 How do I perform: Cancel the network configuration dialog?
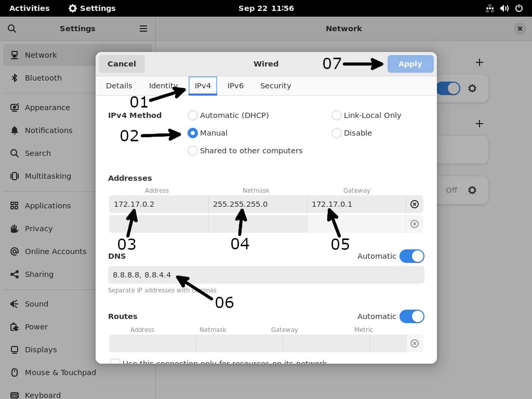(x=122, y=63)
